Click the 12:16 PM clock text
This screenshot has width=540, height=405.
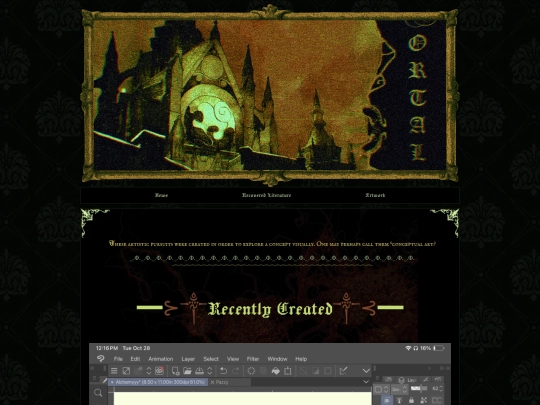click(x=107, y=348)
